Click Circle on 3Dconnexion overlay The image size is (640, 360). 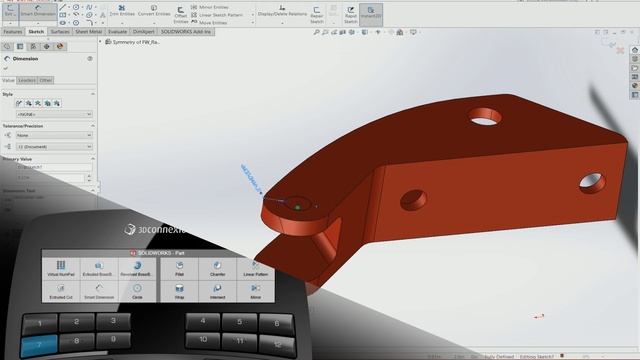click(137, 291)
